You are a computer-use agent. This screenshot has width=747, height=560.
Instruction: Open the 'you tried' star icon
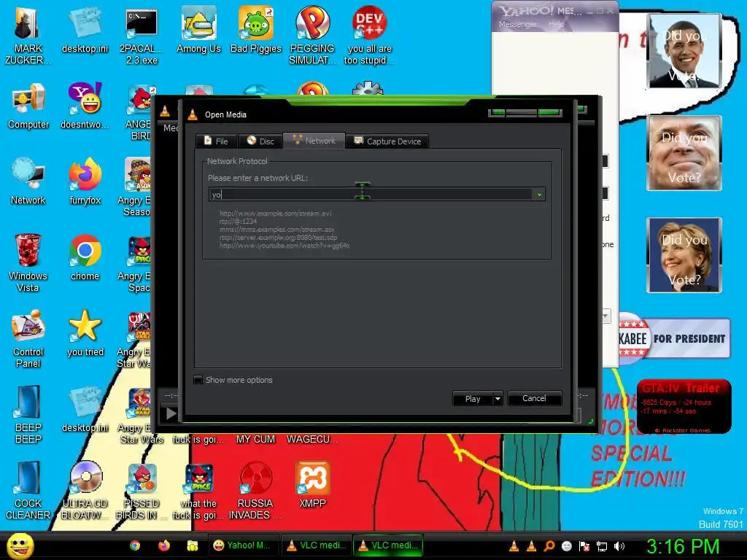point(85,332)
